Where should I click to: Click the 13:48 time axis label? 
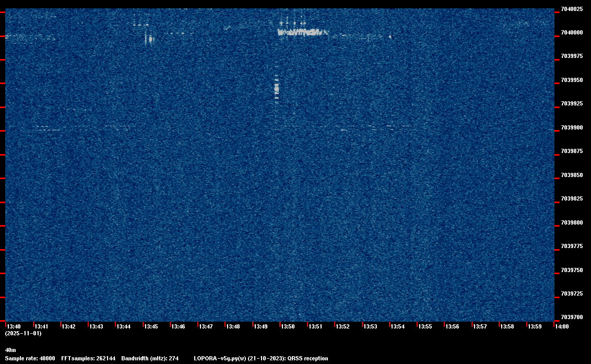[x=233, y=326]
